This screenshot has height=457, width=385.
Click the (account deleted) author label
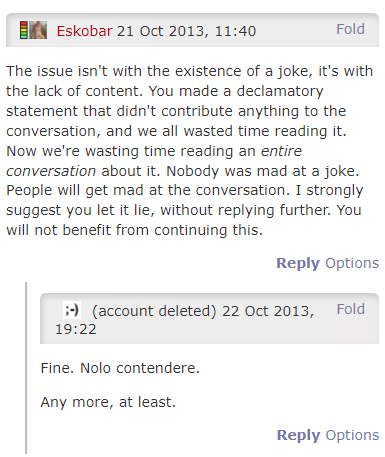[x=154, y=311]
